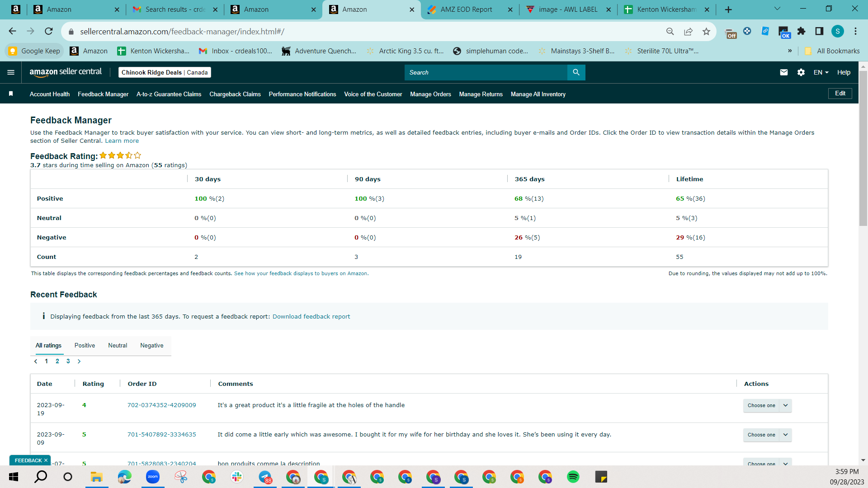Open Google Keep bookmark
868x488 pixels.
(x=35, y=51)
